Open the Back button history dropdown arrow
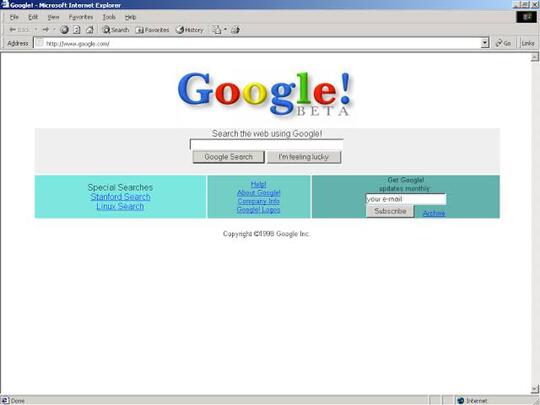 [x=36, y=30]
